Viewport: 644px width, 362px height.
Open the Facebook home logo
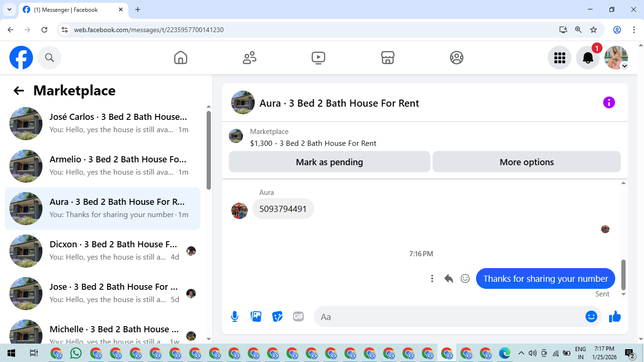21,58
